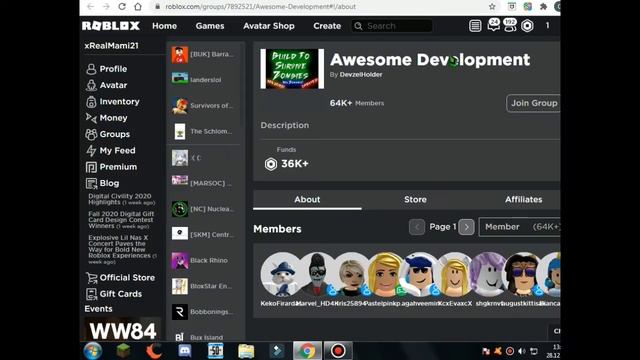
Task: Open the Games nav item
Action: pos(210,26)
